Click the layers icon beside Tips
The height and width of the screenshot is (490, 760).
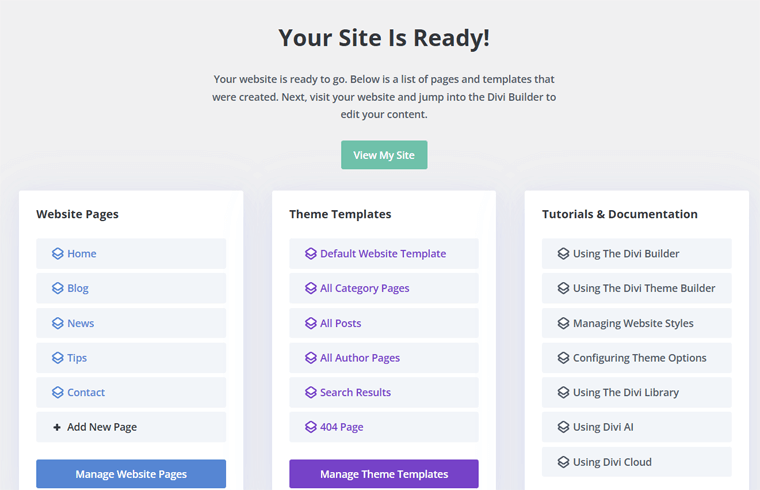pos(58,358)
